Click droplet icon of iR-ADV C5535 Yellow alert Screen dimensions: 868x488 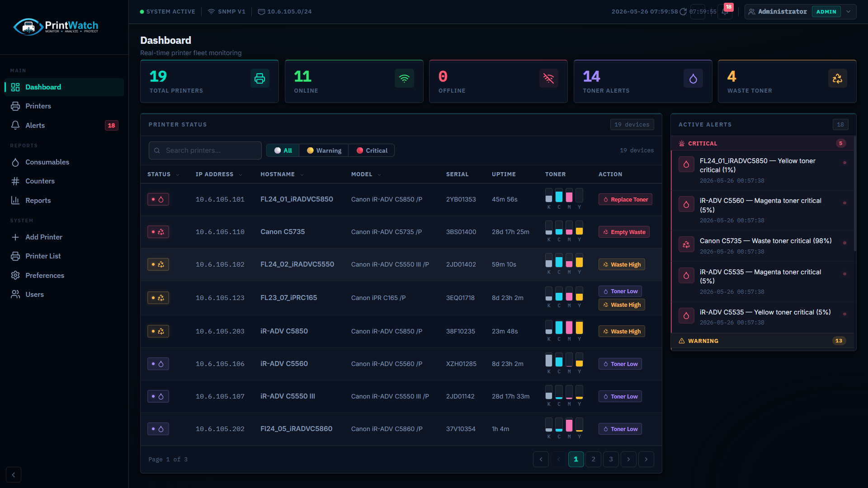coord(686,316)
